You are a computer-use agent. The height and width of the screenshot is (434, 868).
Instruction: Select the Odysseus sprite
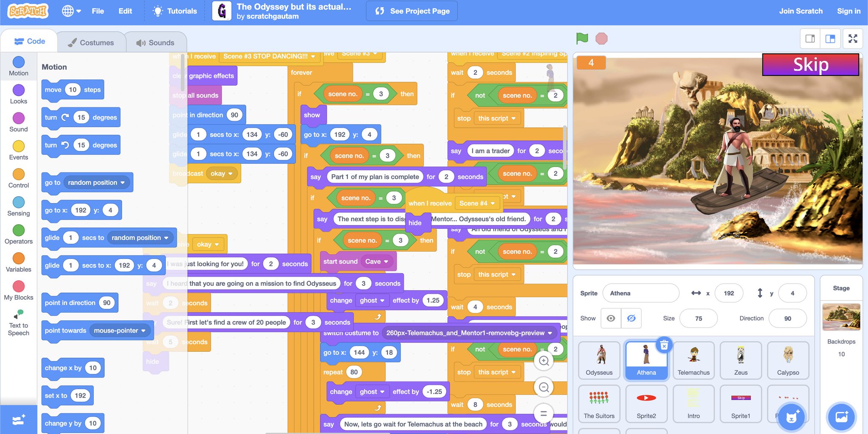[x=599, y=360]
